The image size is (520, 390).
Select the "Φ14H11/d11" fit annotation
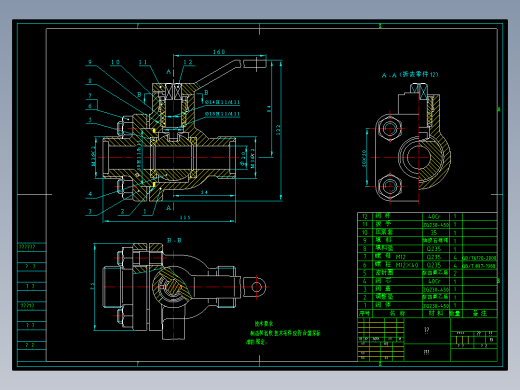222,102
